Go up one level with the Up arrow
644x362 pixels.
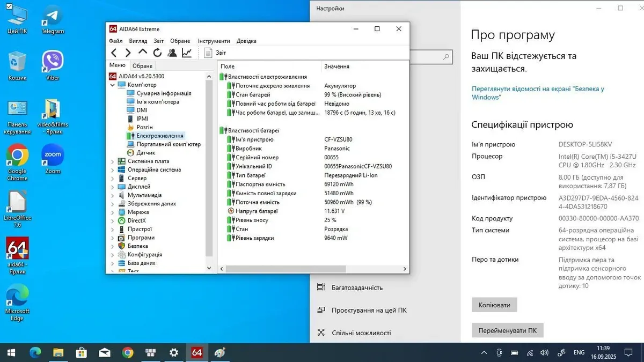[x=142, y=53]
